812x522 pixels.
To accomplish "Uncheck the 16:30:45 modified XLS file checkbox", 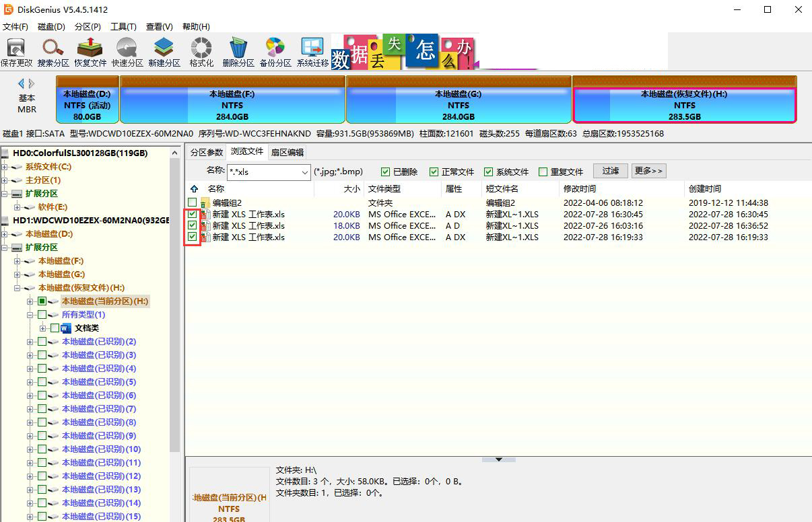I will click(x=193, y=215).
